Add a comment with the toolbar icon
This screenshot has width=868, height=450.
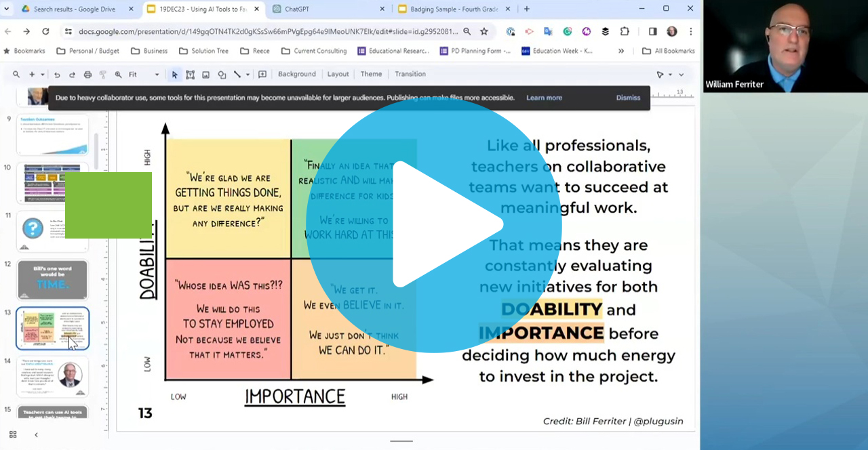(262, 75)
